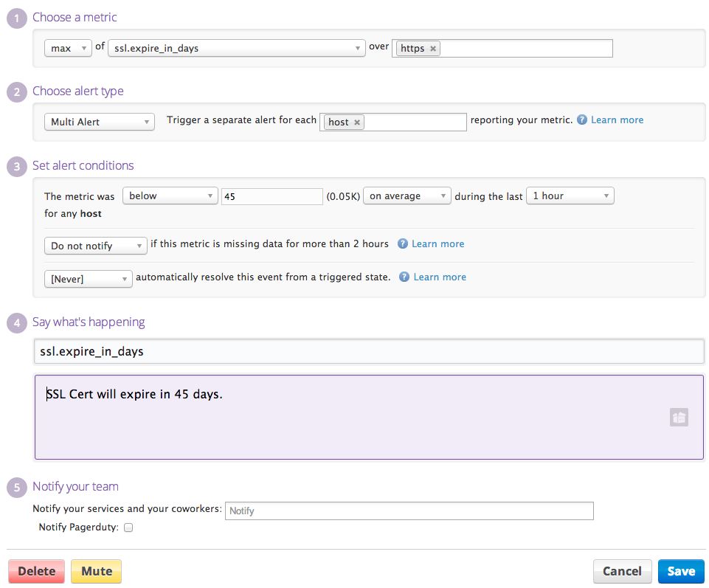
Task: Click the Notify your team heading
Action: click(75, 487)
